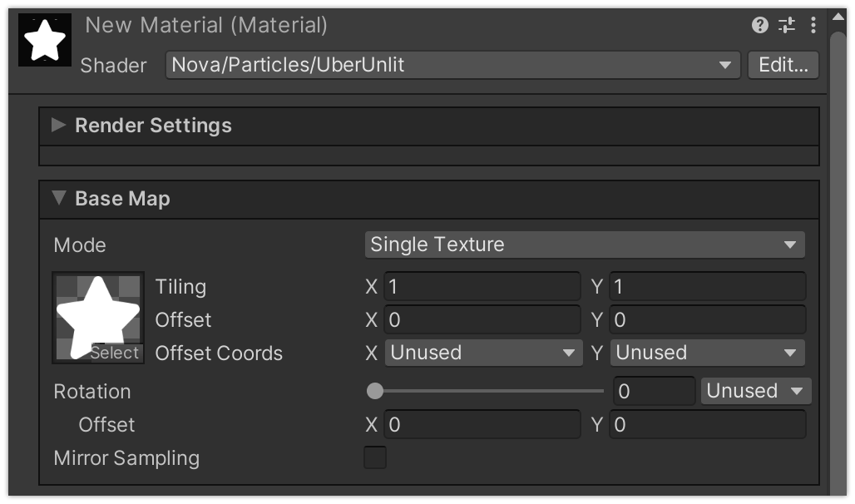Screen dimensions: 855x504
Task: Open the material's three-dot options menu
Action: pyautogui.click(x=813, y=25)
